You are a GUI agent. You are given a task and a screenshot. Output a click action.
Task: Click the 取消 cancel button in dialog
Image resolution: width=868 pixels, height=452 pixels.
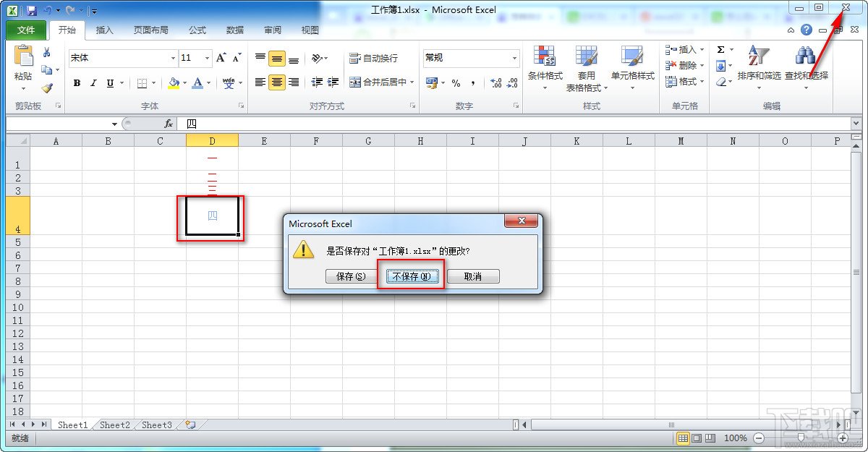coord(473,276)
